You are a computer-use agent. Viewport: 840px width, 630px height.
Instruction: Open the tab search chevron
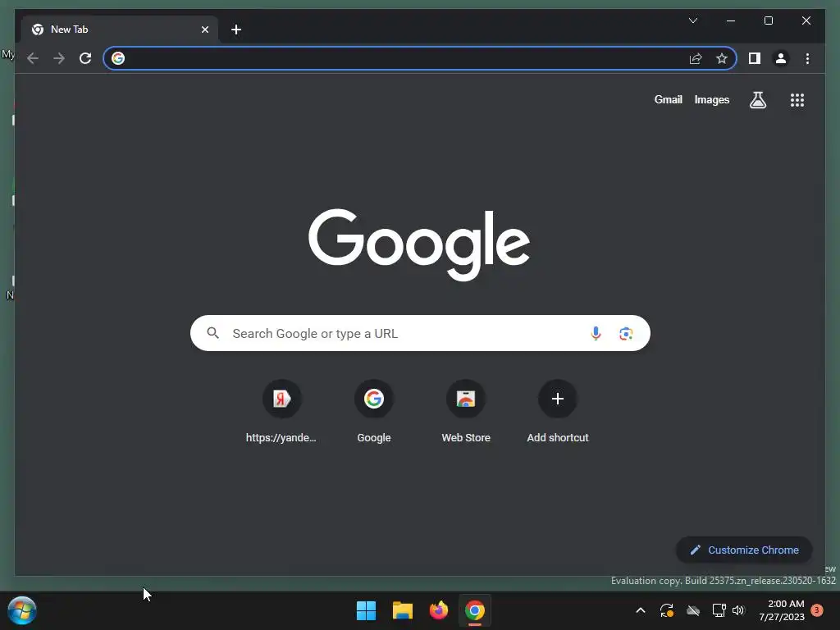pyautogui.click(x=692, y=21)
